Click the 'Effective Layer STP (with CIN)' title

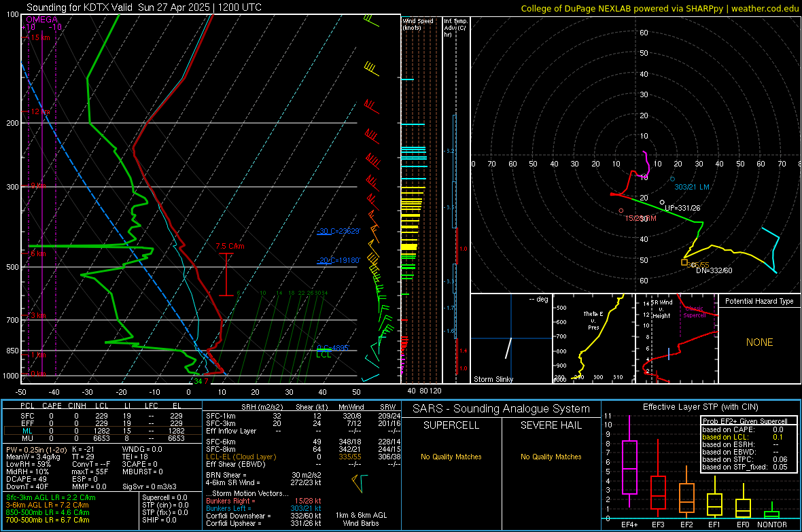pyautogui.click(x=700, y=407)
